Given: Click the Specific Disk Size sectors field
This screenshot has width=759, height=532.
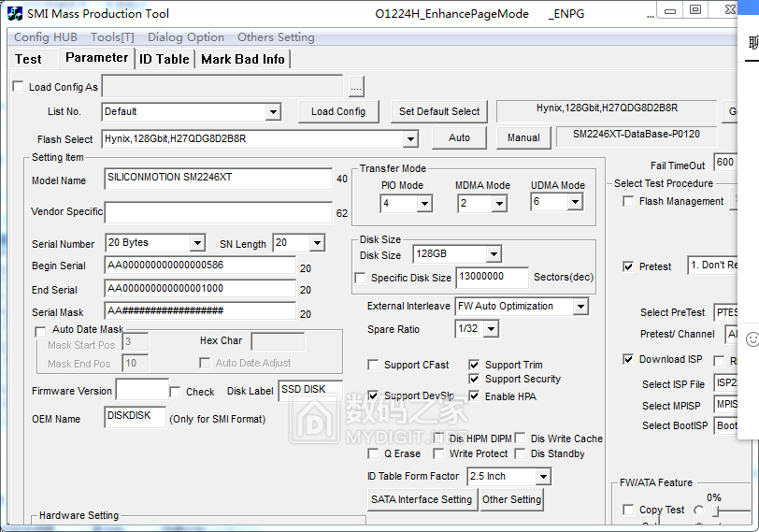Looking at the screenshot, I should [x=492, y=278].
